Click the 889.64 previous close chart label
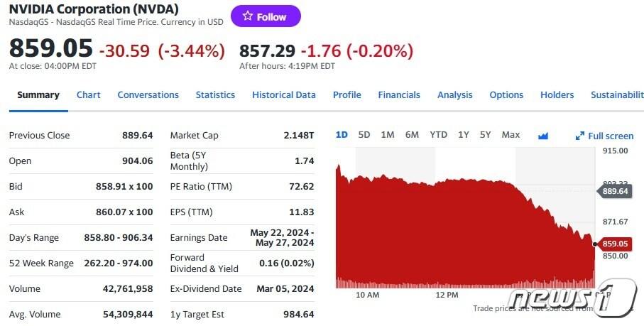 [616, 191]
